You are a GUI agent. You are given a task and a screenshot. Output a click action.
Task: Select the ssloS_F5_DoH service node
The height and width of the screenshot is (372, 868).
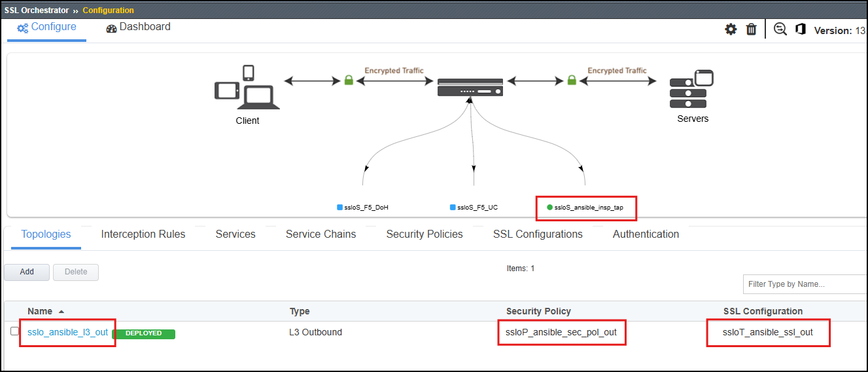pyautogui.click(x=363, y=207)
